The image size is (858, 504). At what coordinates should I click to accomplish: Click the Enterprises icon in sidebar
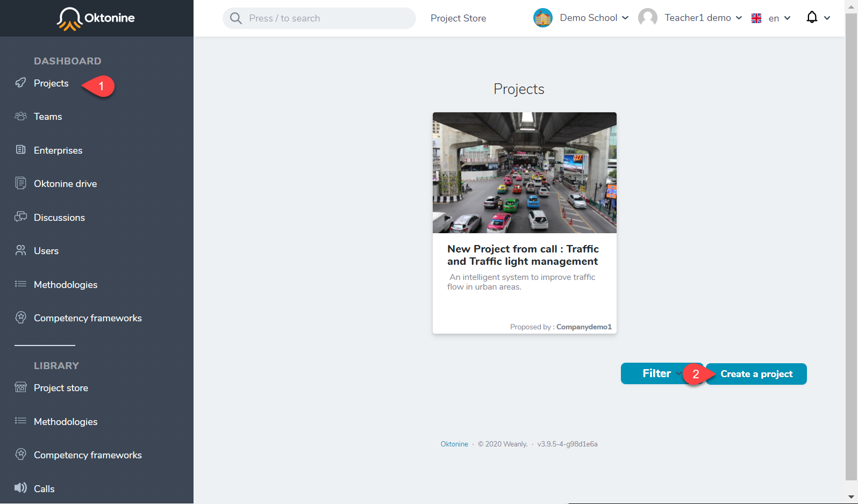[x=20, y=150]
